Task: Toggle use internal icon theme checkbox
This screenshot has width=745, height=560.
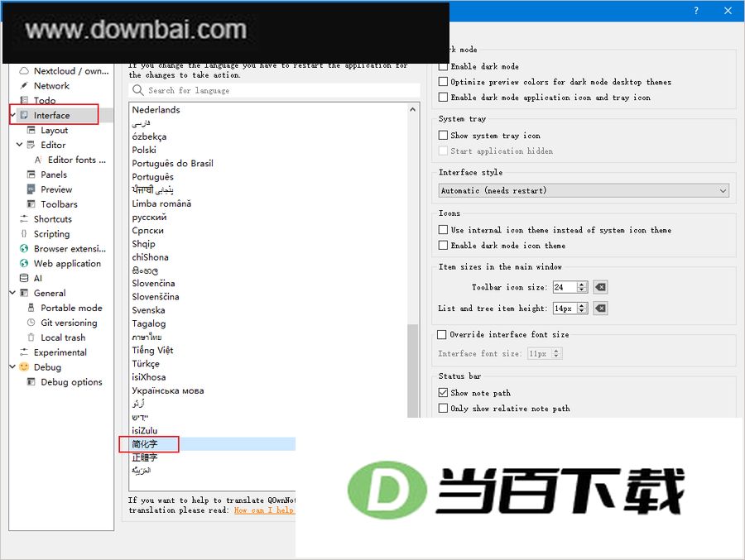Action: click(443, 229)
